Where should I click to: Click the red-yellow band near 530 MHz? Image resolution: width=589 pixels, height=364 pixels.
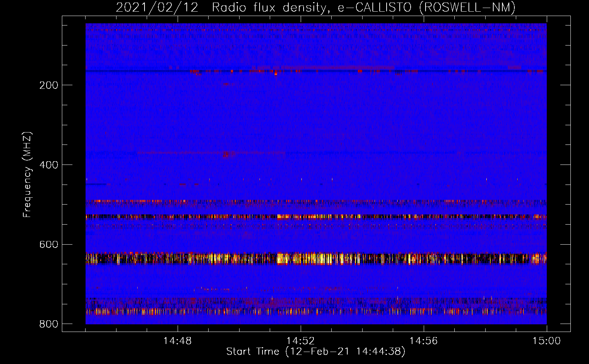pos(316,217)
